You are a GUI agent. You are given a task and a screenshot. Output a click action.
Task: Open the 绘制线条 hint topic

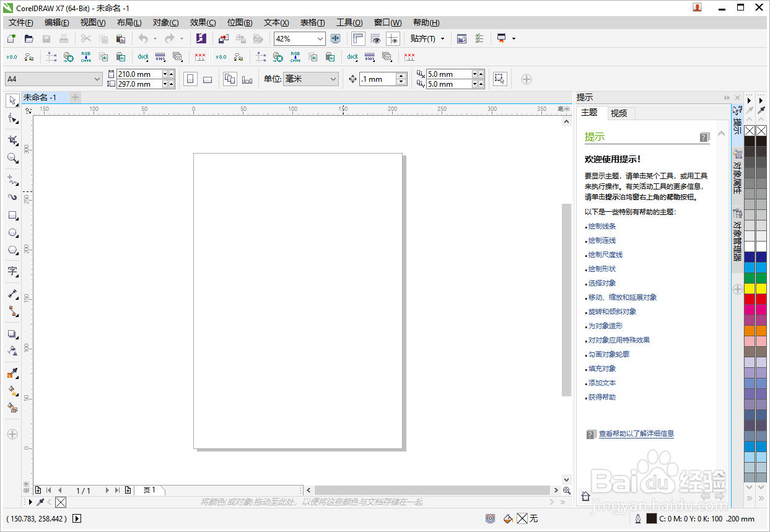(x=602, y=226)
